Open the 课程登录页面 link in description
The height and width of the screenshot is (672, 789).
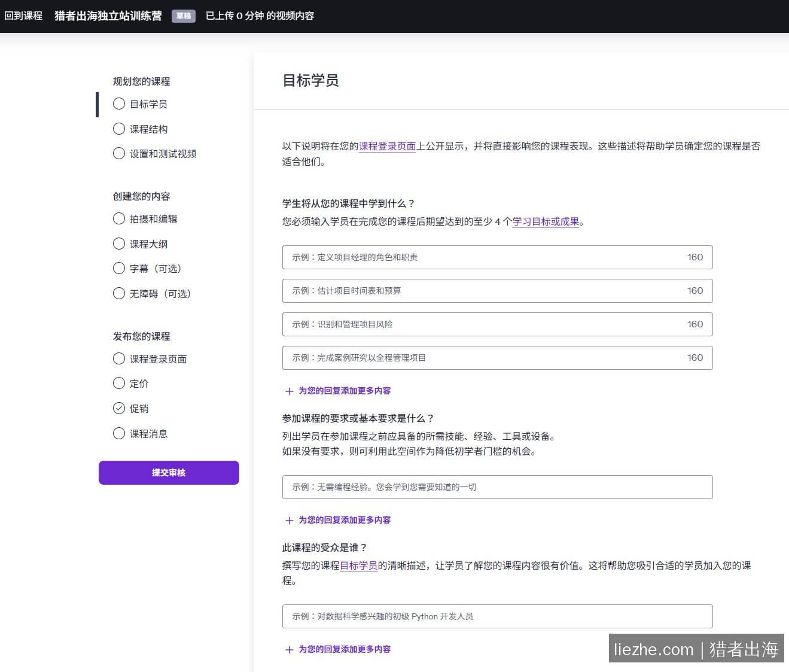coord(387,146)
